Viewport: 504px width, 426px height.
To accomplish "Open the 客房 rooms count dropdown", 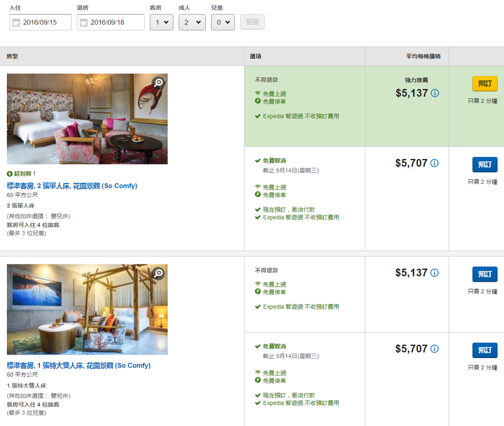I will pos(161,22).
